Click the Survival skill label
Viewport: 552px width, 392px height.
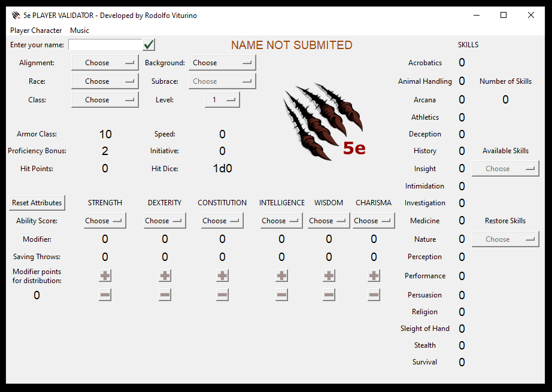[424, 362]
